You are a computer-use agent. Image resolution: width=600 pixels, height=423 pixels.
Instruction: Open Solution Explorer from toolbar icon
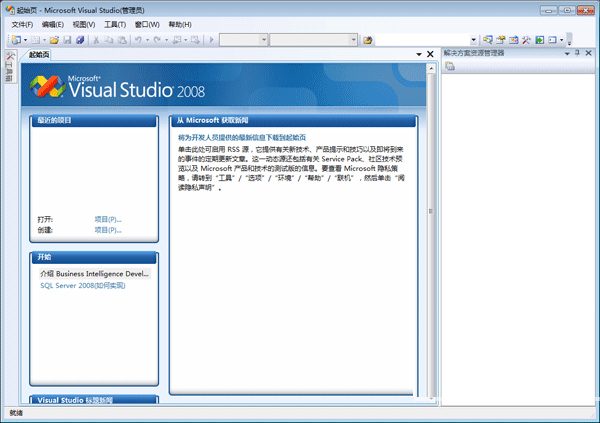488,39
